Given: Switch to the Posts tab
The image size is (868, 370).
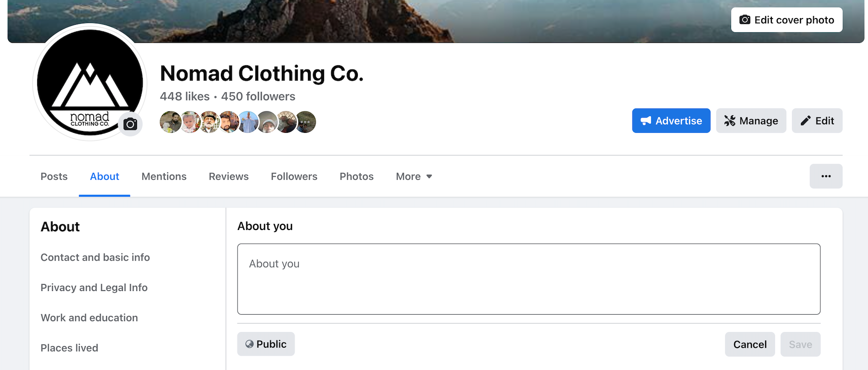Looking at the screenshot, I should tap(54, 177).
